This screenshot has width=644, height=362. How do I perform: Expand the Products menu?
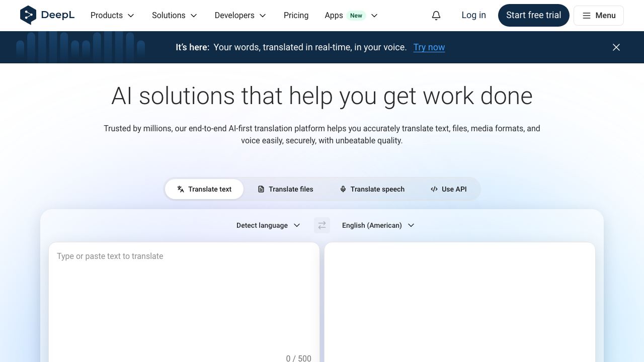pyautogui.click(x=113, y=16)
